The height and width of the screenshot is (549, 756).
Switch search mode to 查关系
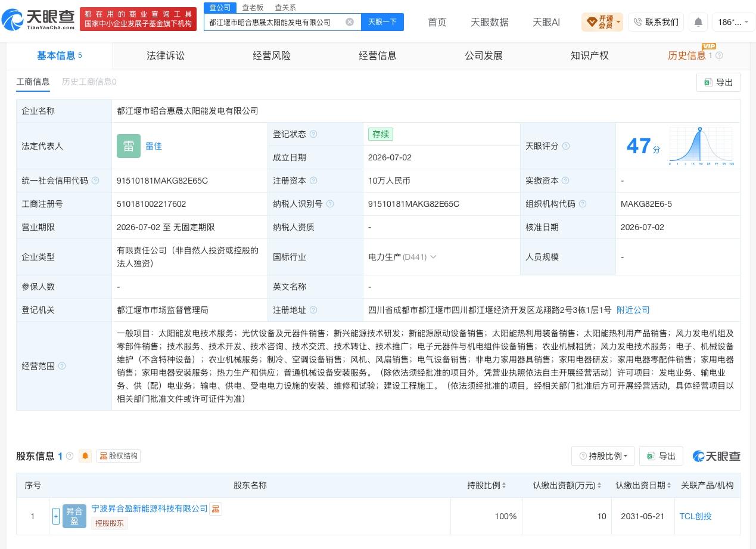pos(285,8)
